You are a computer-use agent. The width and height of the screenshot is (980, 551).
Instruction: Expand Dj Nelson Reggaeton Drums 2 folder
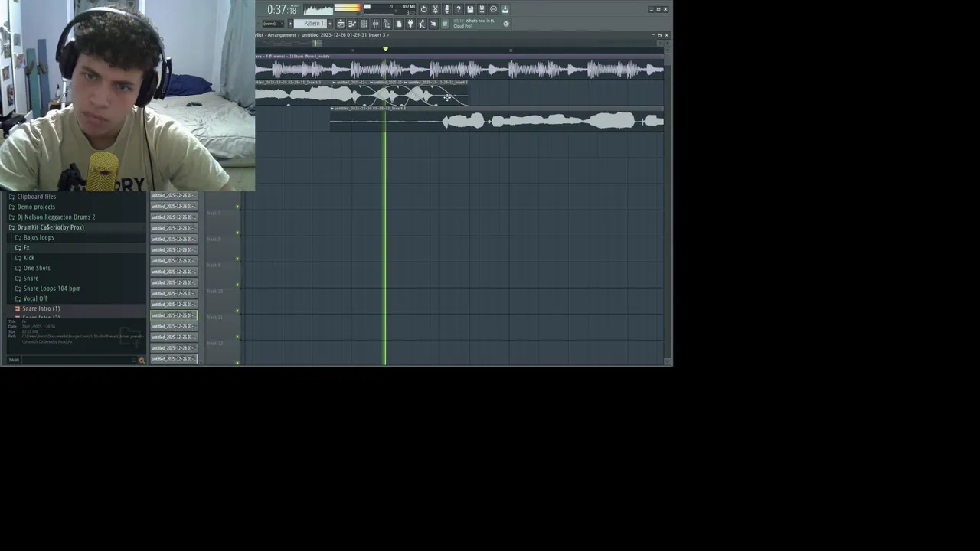56,217
